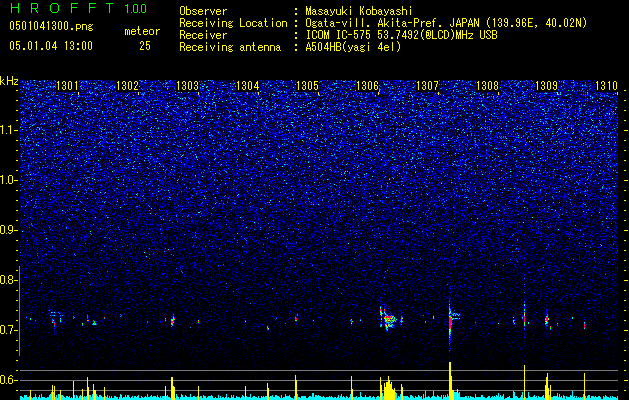Click the 1305 time marker
The width and height of the screenshot is (629, 400).
(307, 85)
